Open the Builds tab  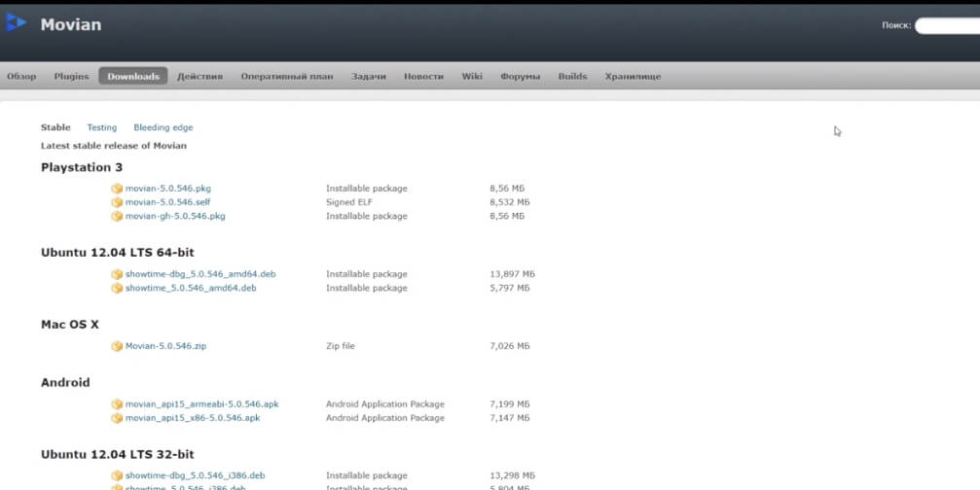(x=572, y=76)
